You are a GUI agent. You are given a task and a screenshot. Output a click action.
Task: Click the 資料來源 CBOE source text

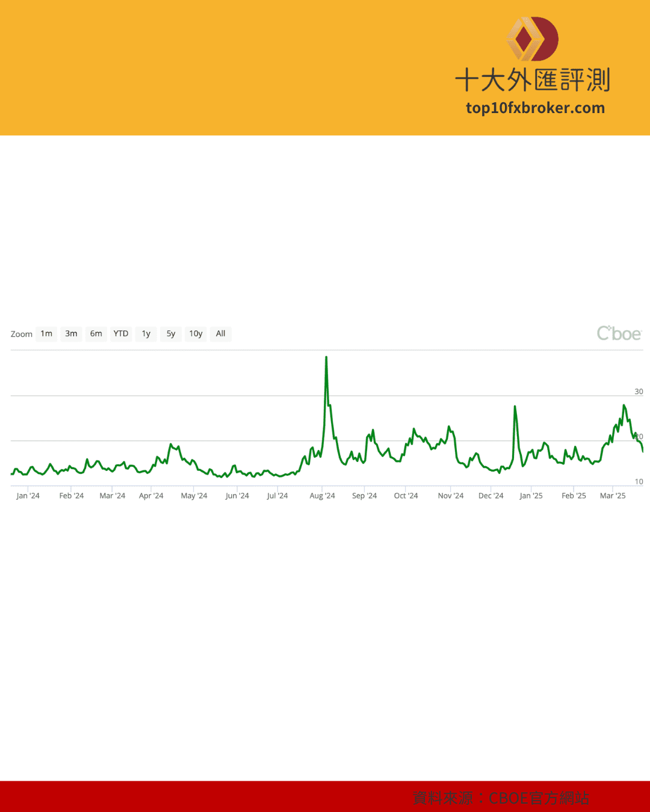pos(501,798)
